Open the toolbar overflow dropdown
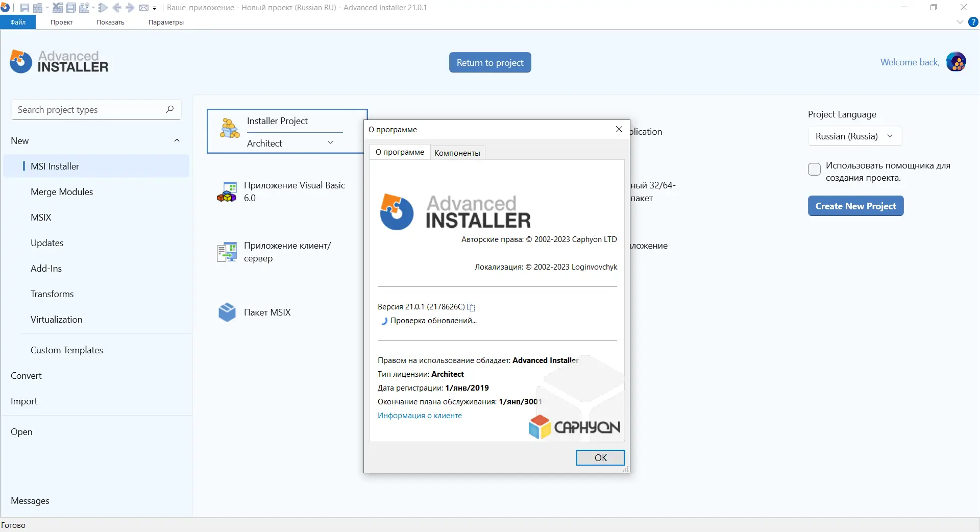The width and height of the screenshot is (980, 532). click(155, 8)
